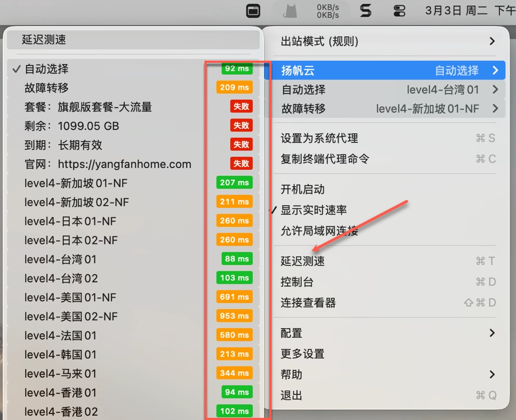Select the 自动选择 proxy with checkmark

(x=133, y=69)
